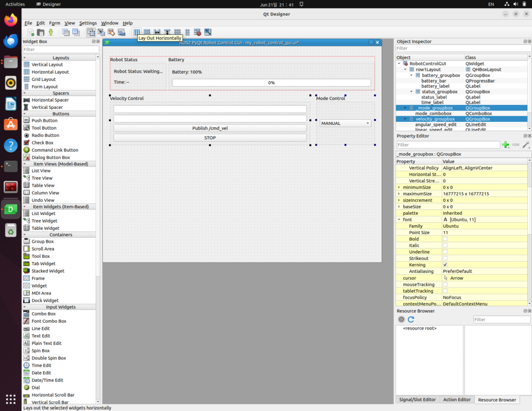The image size is (532, 411).
Task: Enable the mouseTracking checkbox
Action: [x=445, y=284]
